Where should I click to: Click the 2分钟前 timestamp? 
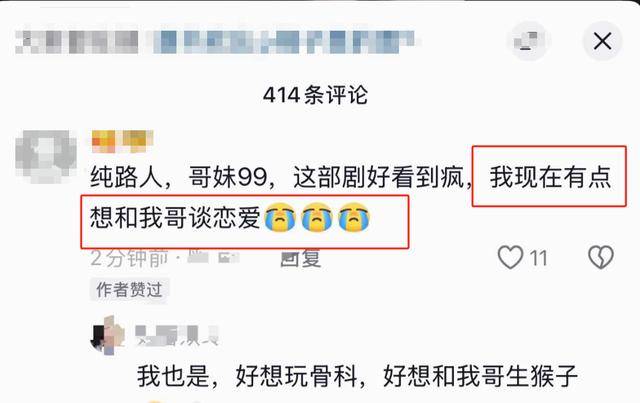(130, 258)
